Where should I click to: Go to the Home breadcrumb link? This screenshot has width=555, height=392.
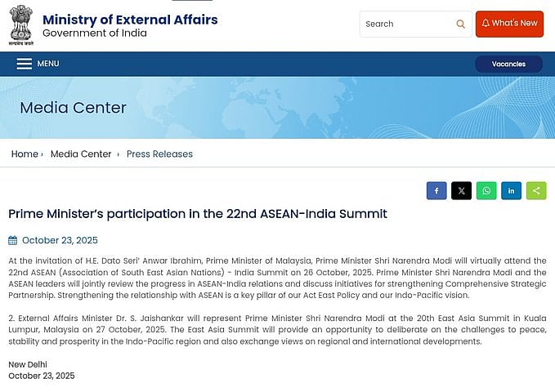(25, 154)
